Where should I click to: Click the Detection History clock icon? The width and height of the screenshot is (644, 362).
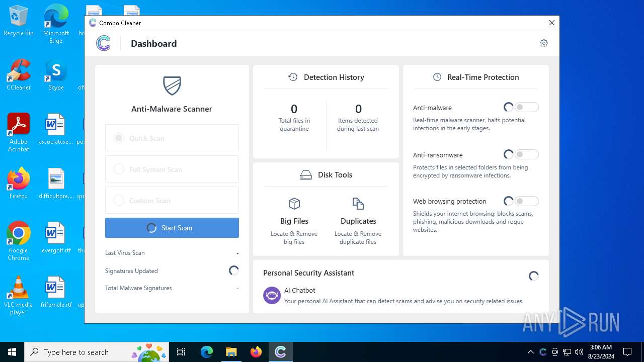293,77
